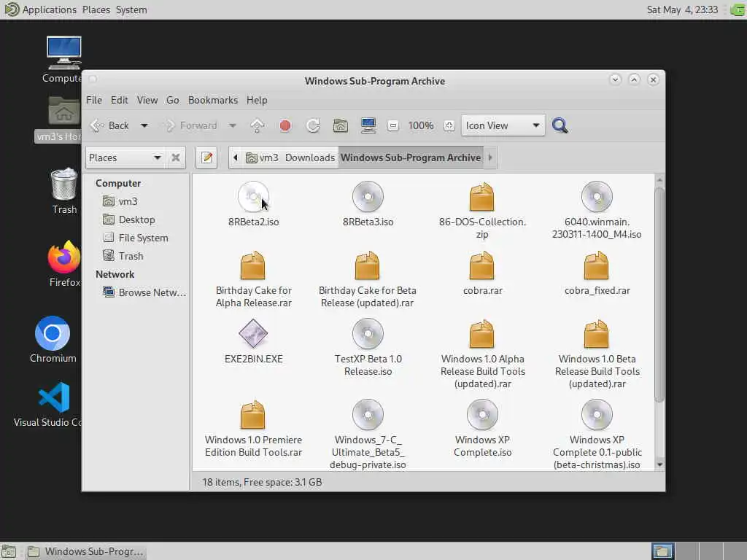This screenshot has height=560, width=747.
Task: Go up to the parent folder
Action: tap(258, 125)
